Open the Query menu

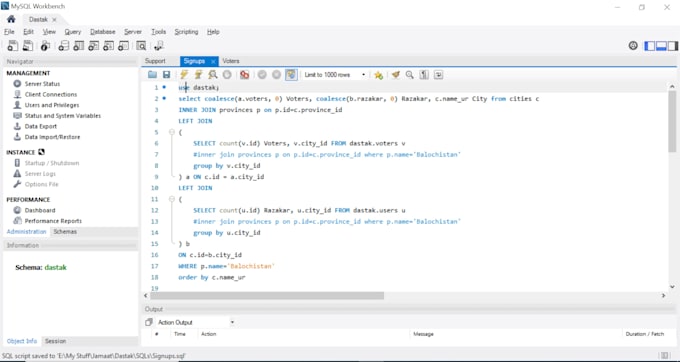pos(73,32)
